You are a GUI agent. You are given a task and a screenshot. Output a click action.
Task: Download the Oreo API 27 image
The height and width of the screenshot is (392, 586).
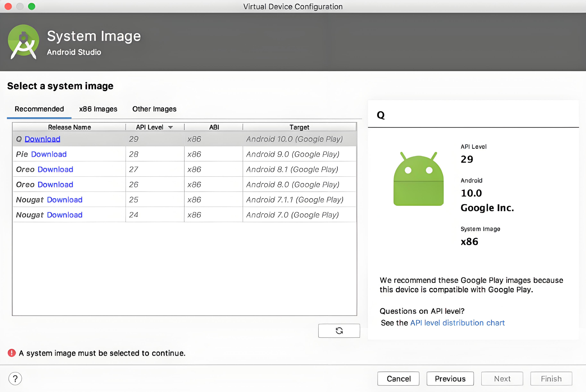[55, 170]
